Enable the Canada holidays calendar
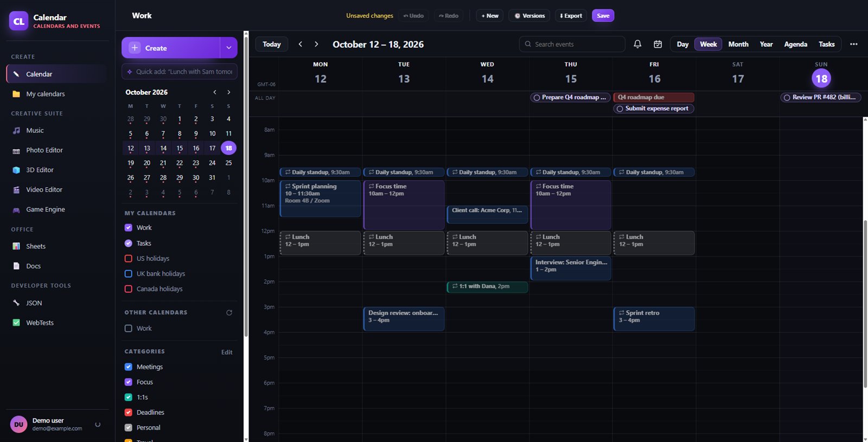 (129, 289)
